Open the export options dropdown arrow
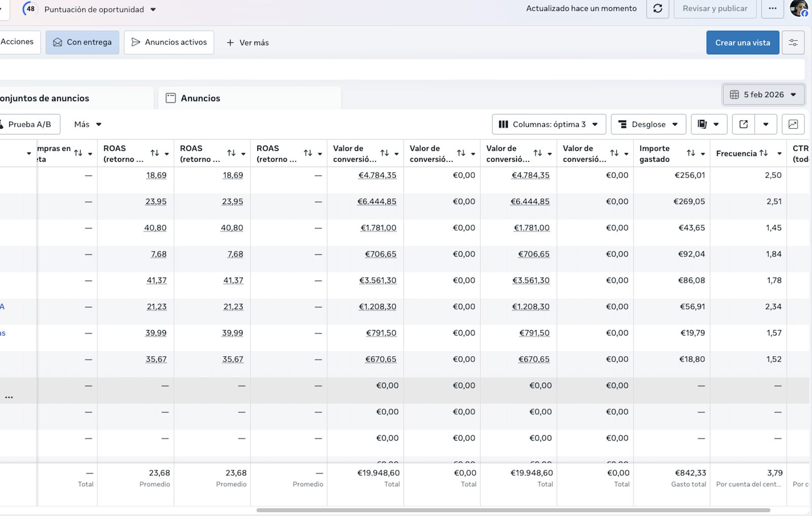 click(766, 124)
